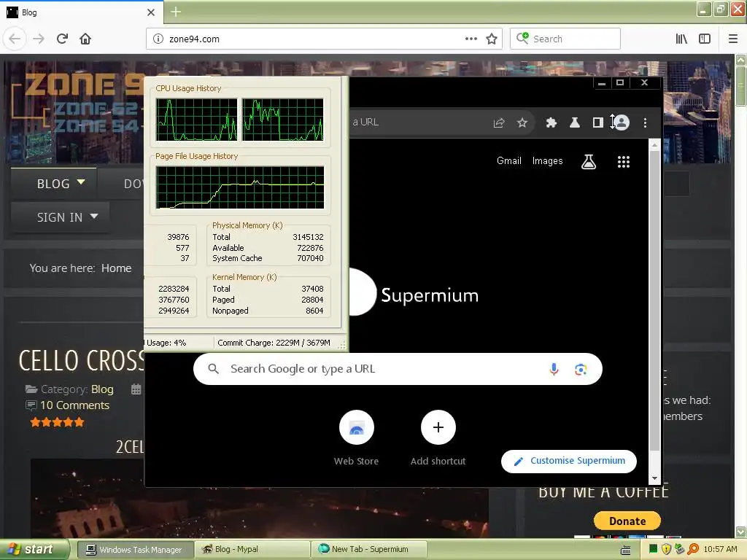Click the Page File Usage History graph
Viewport: 747px width, 560px height.
coord(239,187)
